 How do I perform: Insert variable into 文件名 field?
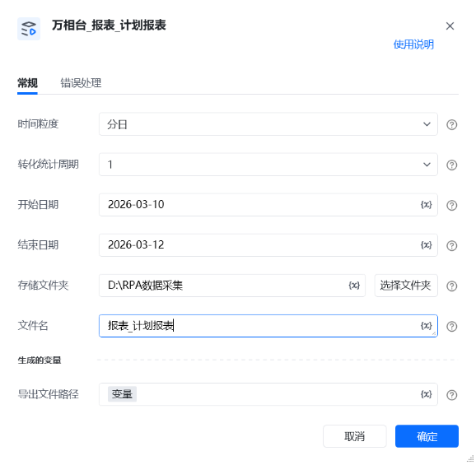click(x=426, y=326)
